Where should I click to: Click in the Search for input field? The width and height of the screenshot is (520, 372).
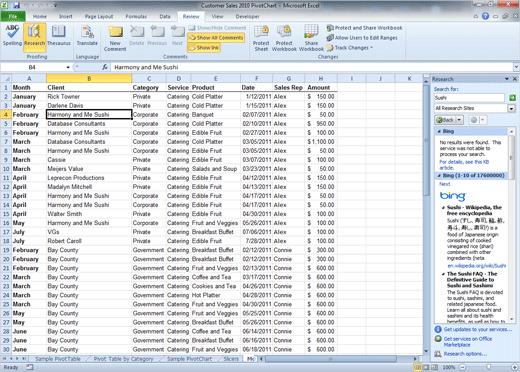469,98
